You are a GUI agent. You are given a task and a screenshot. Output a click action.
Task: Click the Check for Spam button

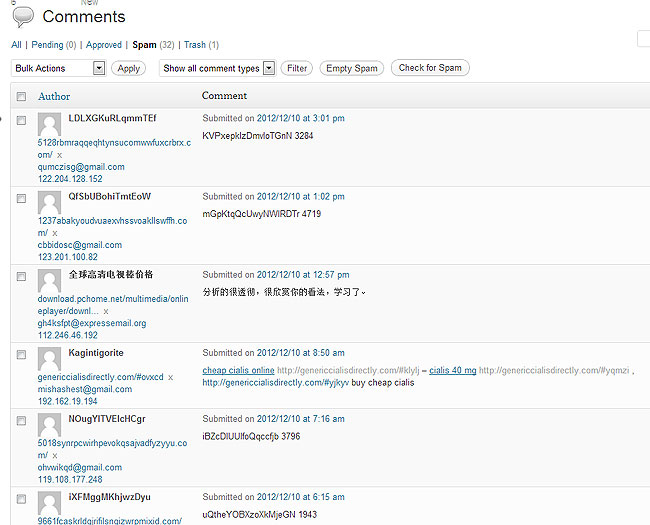430,68
